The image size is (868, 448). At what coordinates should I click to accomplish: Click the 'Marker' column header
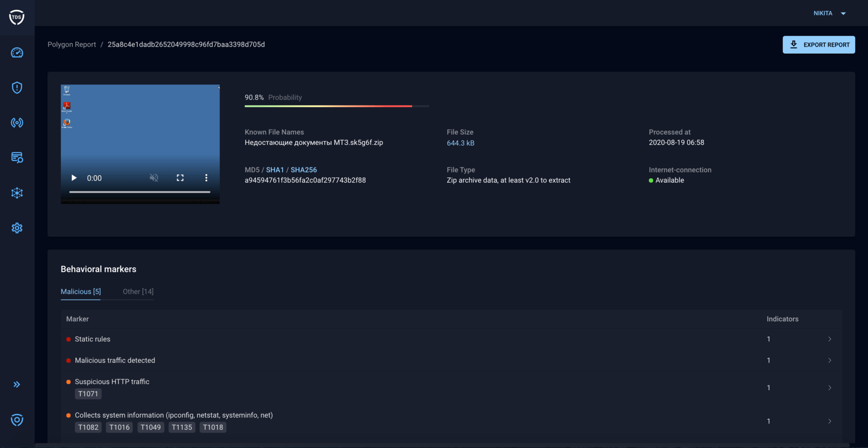tap(78, 319)
